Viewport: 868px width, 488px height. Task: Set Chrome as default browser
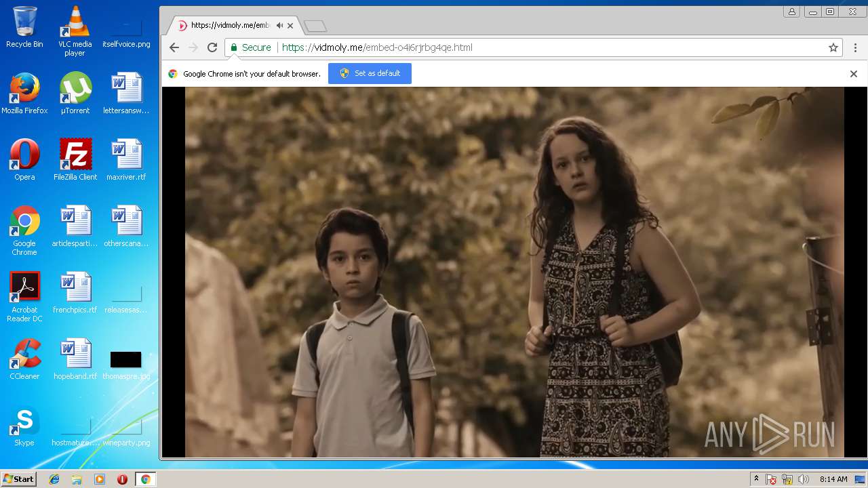click(x=370, y=73)
